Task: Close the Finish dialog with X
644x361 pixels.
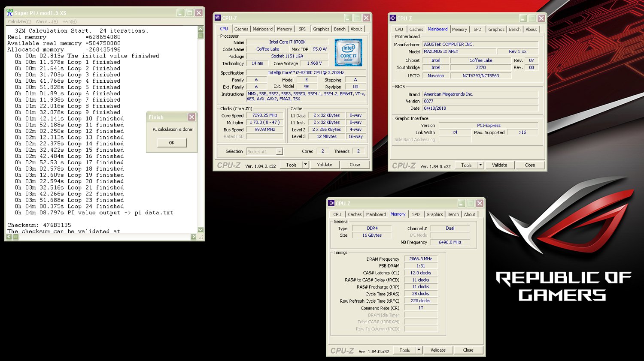Action: coord(191,117)
